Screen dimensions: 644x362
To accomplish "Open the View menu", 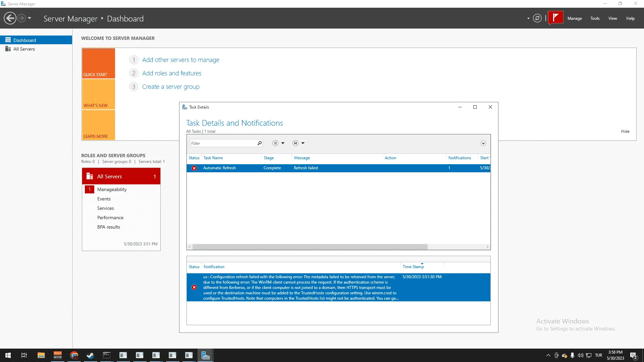I will click(x=613, y=18).
